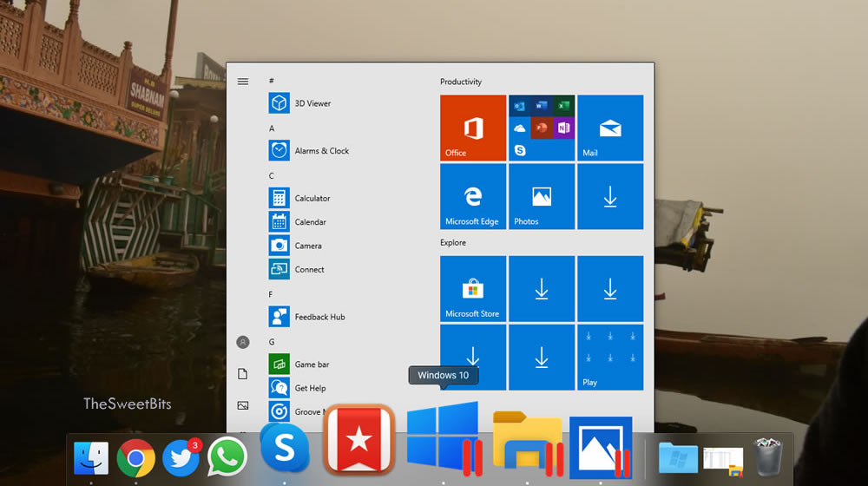Open the spreadsheet document thumbnail in dock
The width and height of the screenshot is (868, 486).
[x=723, y=461]
